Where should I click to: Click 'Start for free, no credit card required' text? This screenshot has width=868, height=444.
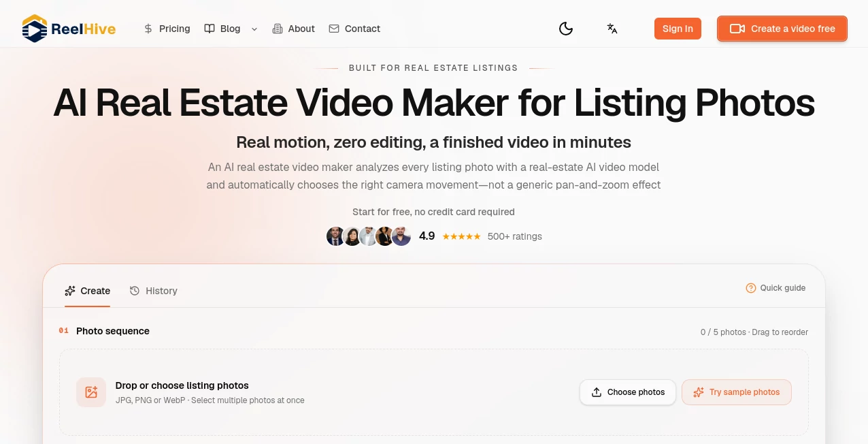coord(433,212)
